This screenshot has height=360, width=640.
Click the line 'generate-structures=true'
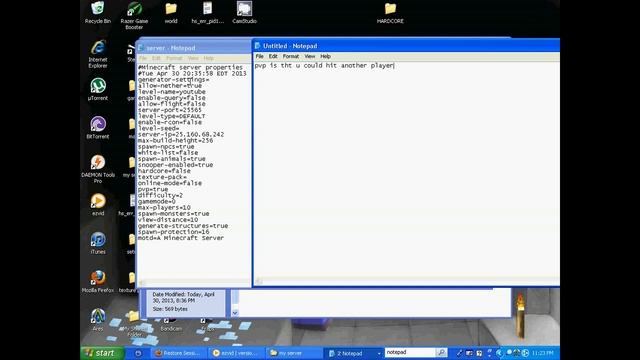click(x=183, y=226)
